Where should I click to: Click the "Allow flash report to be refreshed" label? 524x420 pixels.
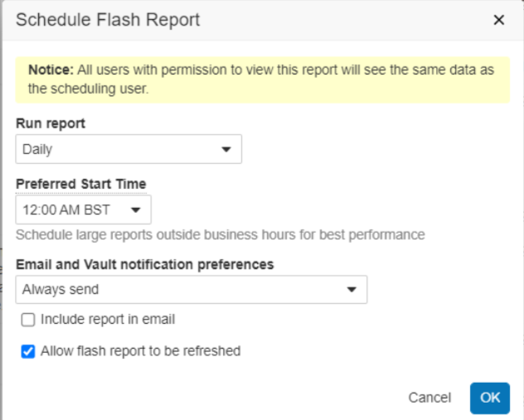[140, 351]
